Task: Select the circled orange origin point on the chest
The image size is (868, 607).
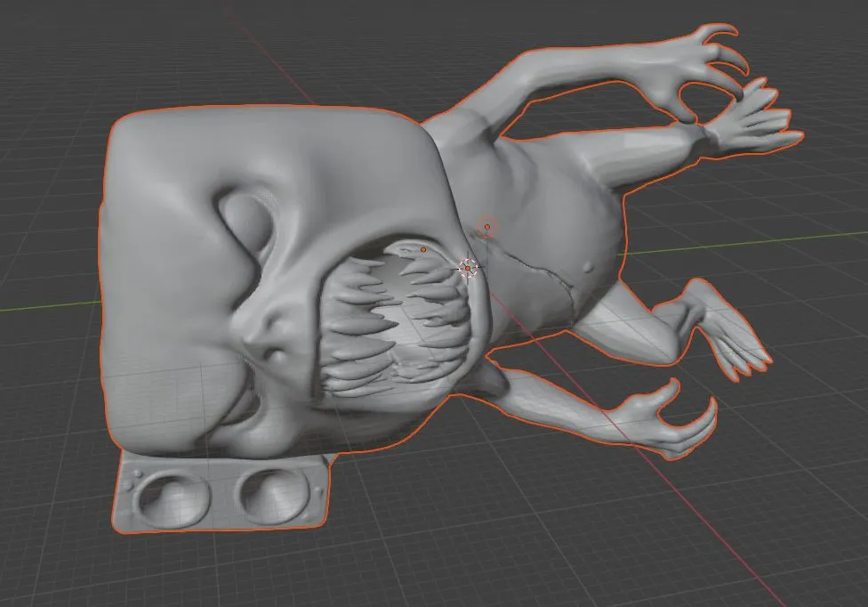Action: tap(487, 227)
